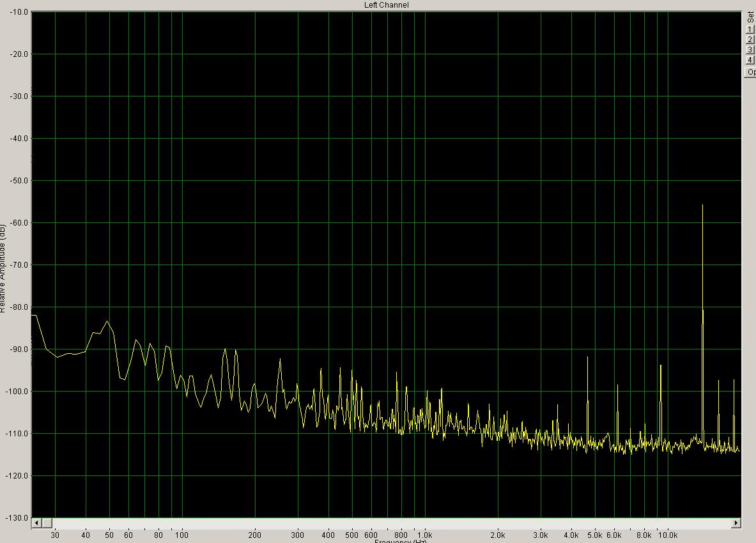Viewport: 756px width, 543px height.
Task: Click the -50.0 amplitude axis label
Action: pyautogui.click(x=19, y=181)
